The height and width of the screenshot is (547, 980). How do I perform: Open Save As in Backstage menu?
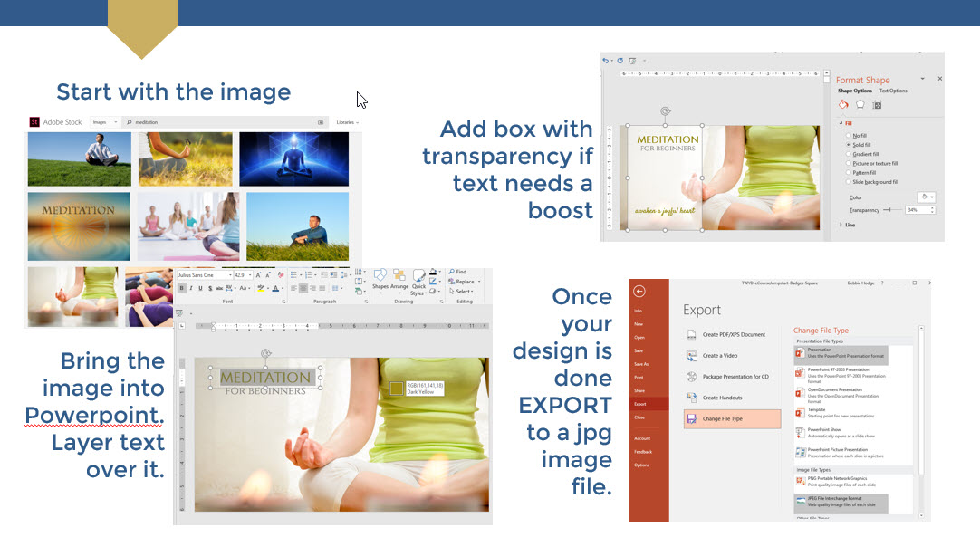641,364
